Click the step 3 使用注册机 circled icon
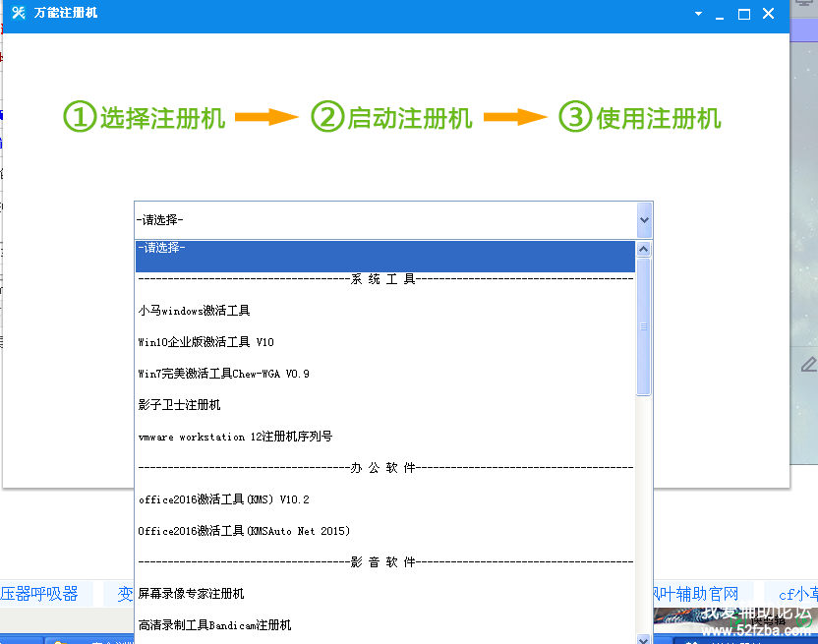The height and width of the screenshot is (644, 818). tap(574, 117)
